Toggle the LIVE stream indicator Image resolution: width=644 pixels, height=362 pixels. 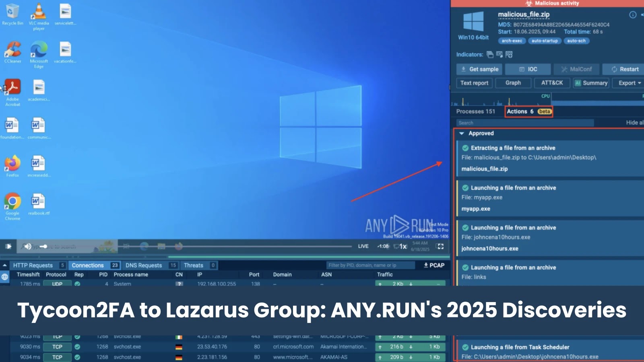click(x=363, y=246)
